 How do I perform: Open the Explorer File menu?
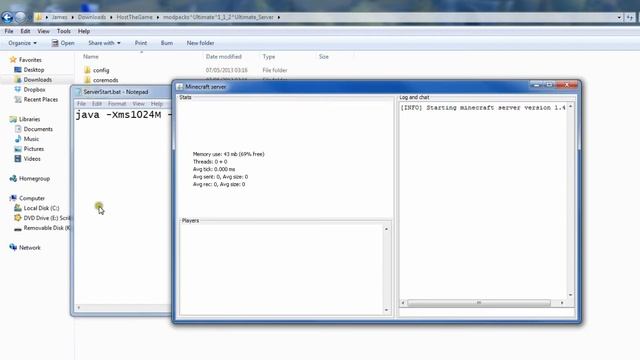click(x=9, y=31)
